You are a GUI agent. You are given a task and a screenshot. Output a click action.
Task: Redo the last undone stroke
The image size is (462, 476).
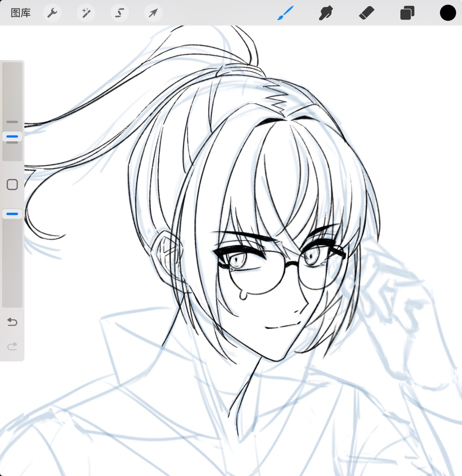point(12,346)
